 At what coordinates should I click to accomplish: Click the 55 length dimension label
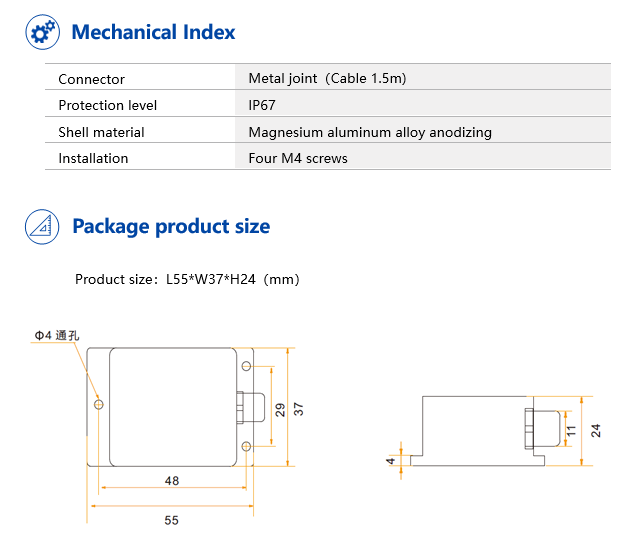point(171,520)
